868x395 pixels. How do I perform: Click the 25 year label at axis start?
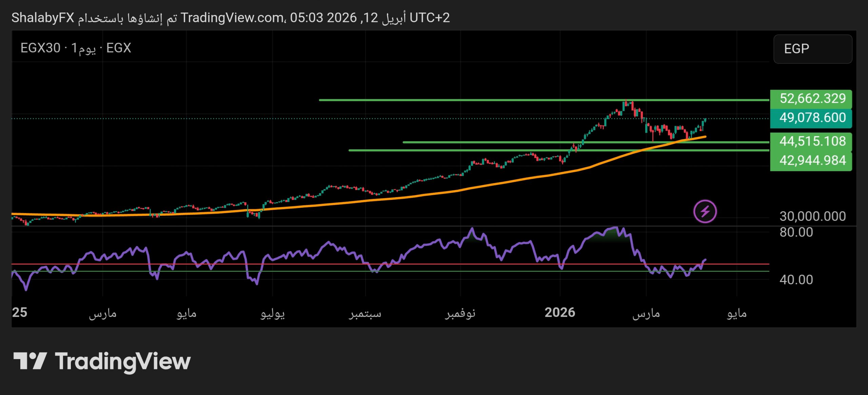tap(20, 313)
